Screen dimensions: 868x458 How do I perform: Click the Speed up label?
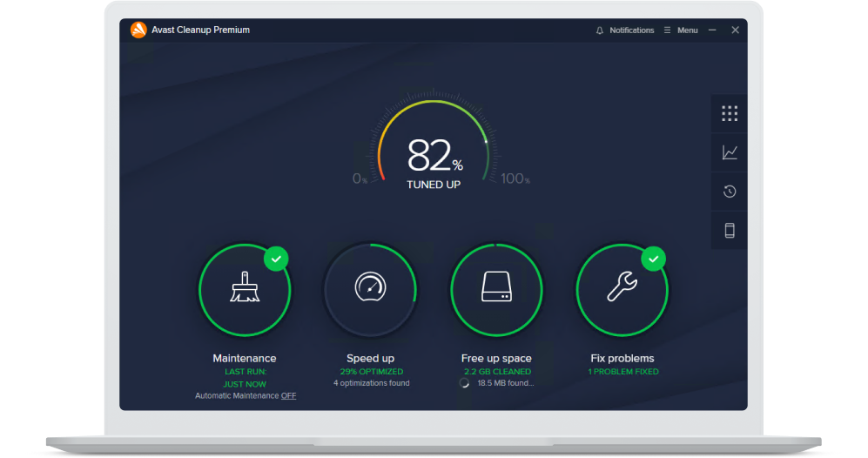click(x=370, y=359)
